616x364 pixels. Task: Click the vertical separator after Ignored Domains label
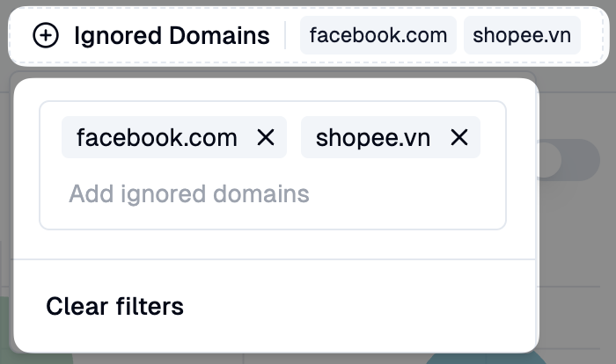point(285,36)
